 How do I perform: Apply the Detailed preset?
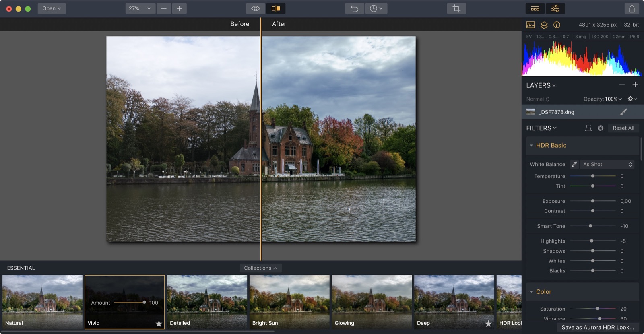tap(207, 302)
